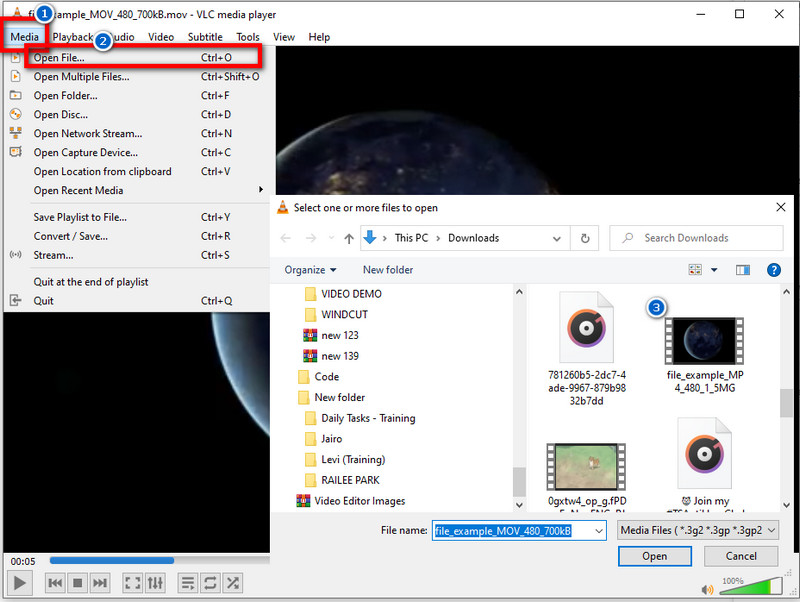The width and height of the screenshot is (800, 602).
Task: Click the Search Downloads field
Action: [696, 238]
